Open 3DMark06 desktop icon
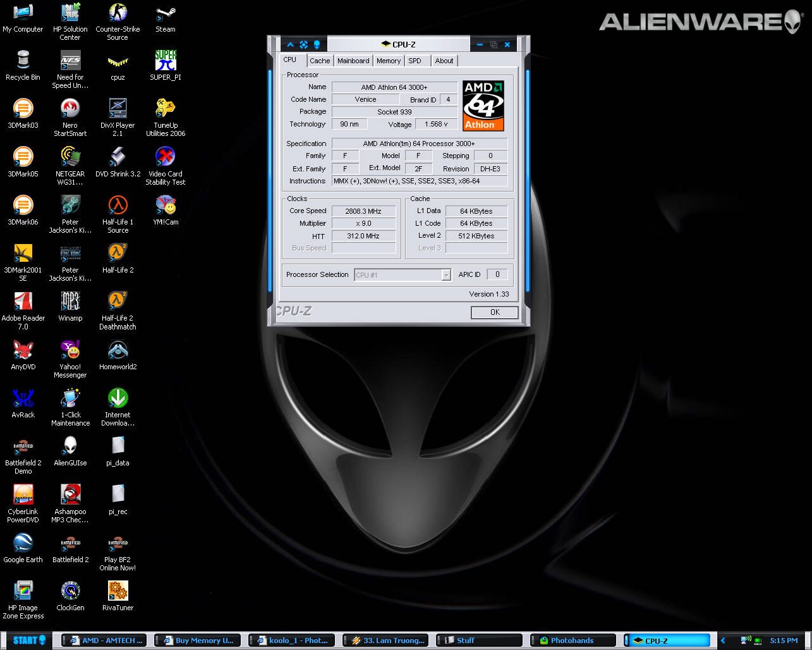 pyautogui.click(x=23, y=211)
